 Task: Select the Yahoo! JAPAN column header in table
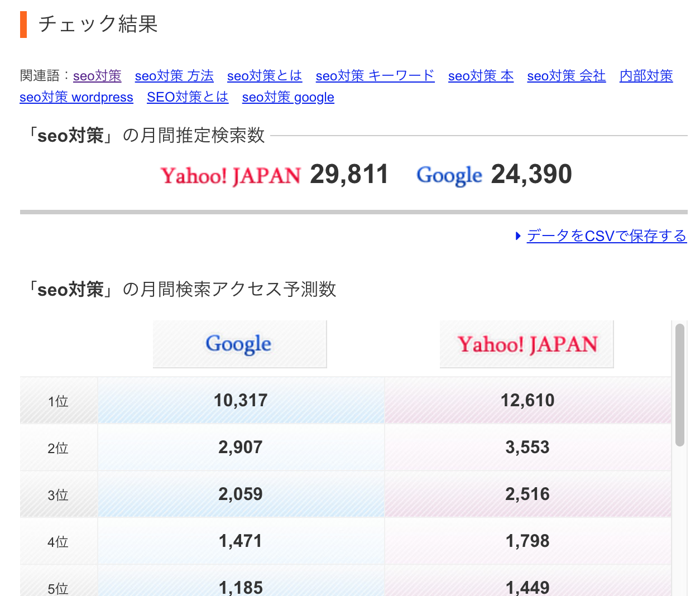click(x=526, y=344)
